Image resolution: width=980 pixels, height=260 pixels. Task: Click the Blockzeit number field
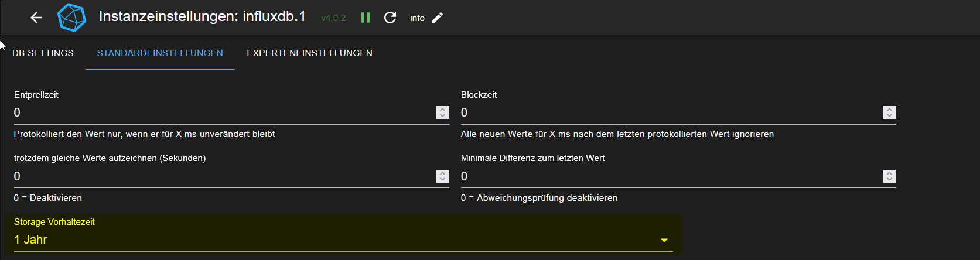[668, 112]
